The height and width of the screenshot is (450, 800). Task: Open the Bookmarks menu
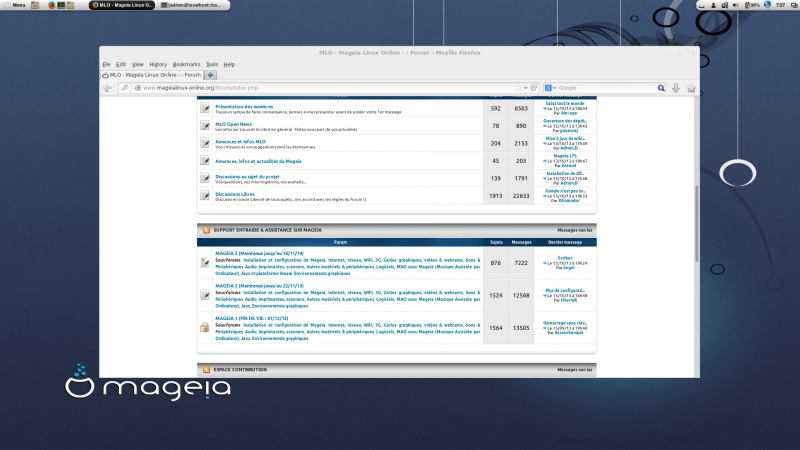(186, 64)
